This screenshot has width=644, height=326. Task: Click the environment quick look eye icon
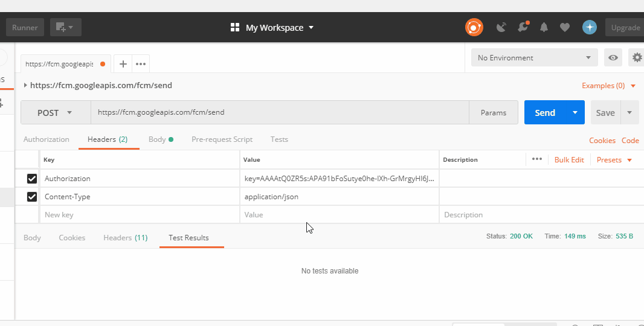pos(613,58)
